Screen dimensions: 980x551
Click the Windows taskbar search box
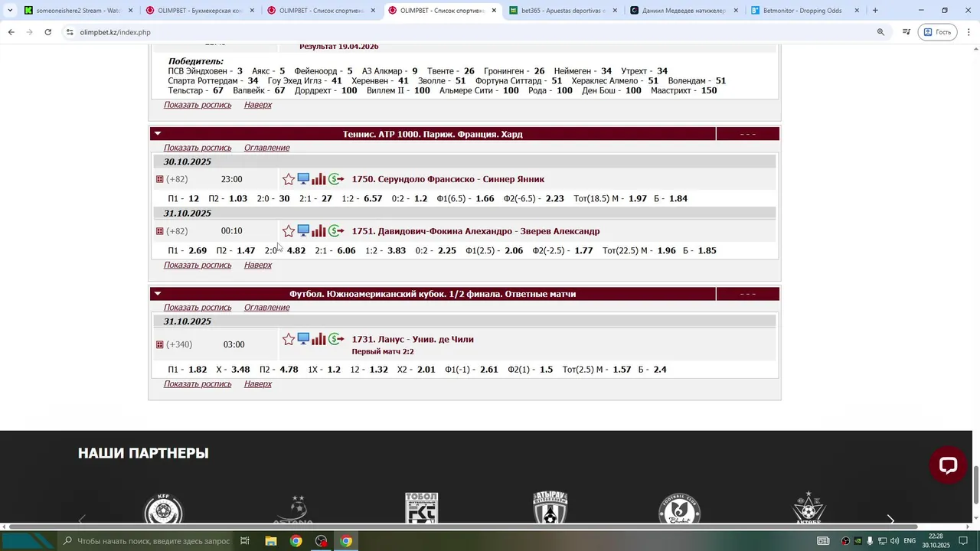tap(145, 541)
